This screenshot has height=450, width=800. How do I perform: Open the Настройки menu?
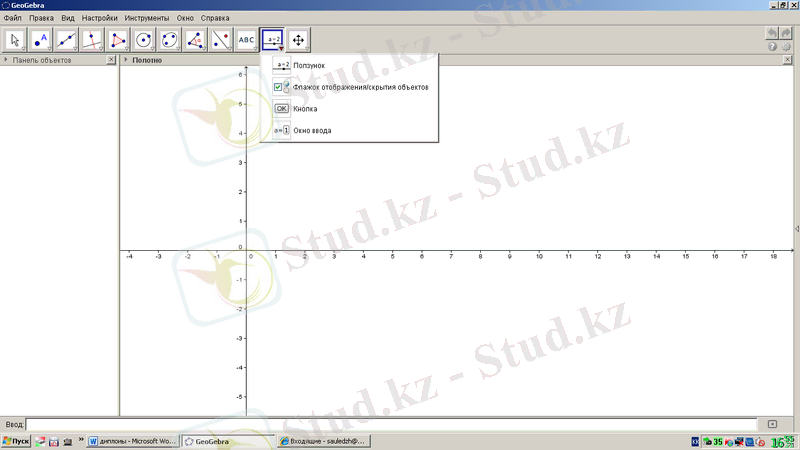coord(99,18)
